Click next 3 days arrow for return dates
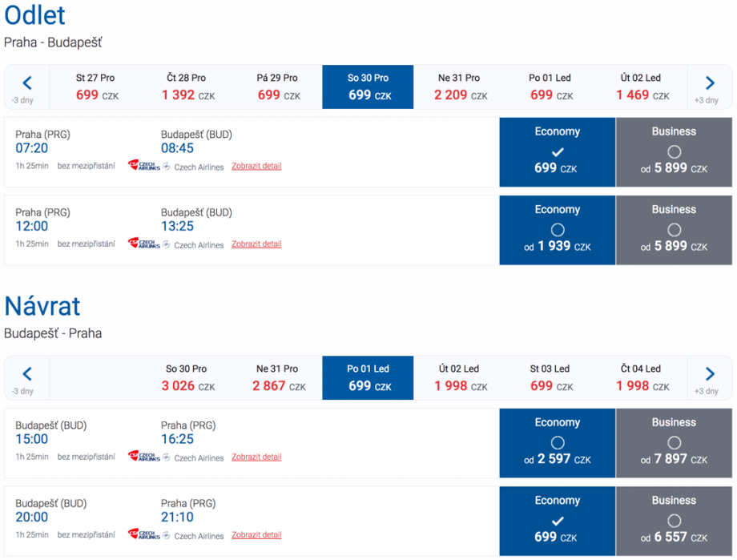This screenshot has height=560, width=737. [x=710, y=375]
